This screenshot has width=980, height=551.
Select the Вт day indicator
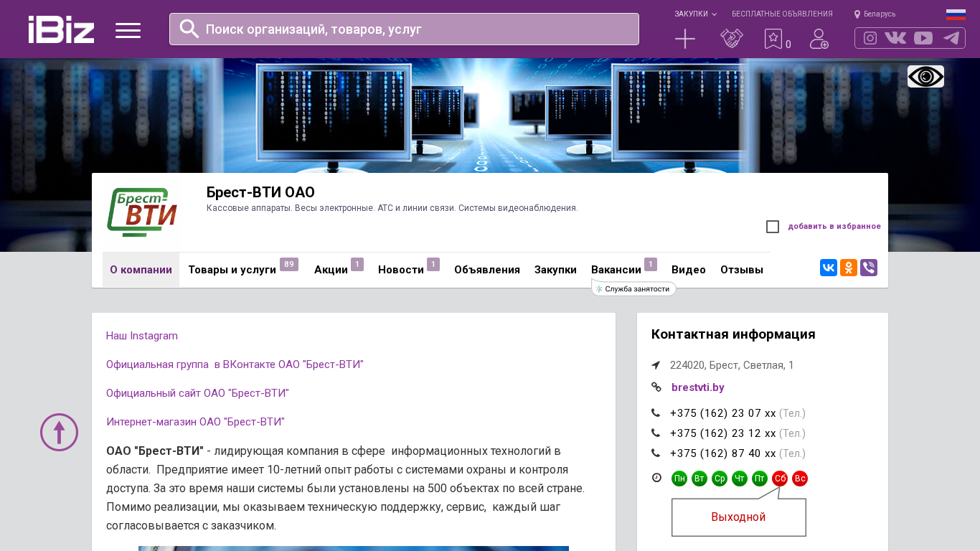pos(699,479)
